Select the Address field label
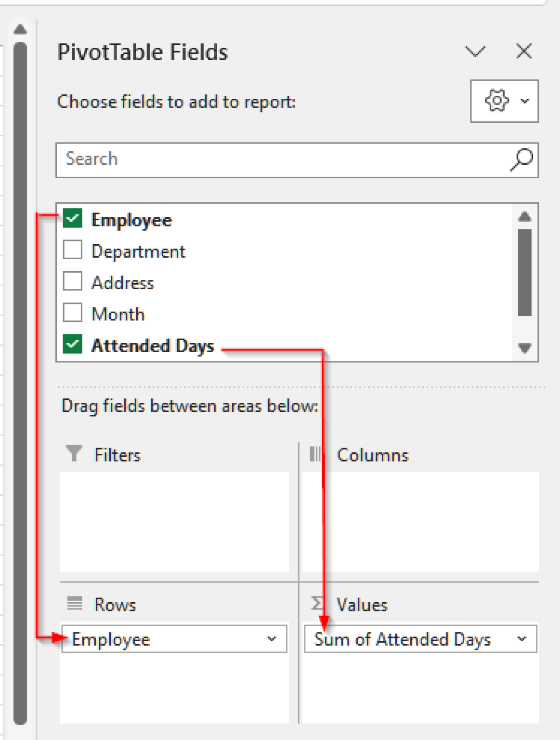The height and width of the screenshot is (740, 560). pyautogui.click(x=122, y=282)
